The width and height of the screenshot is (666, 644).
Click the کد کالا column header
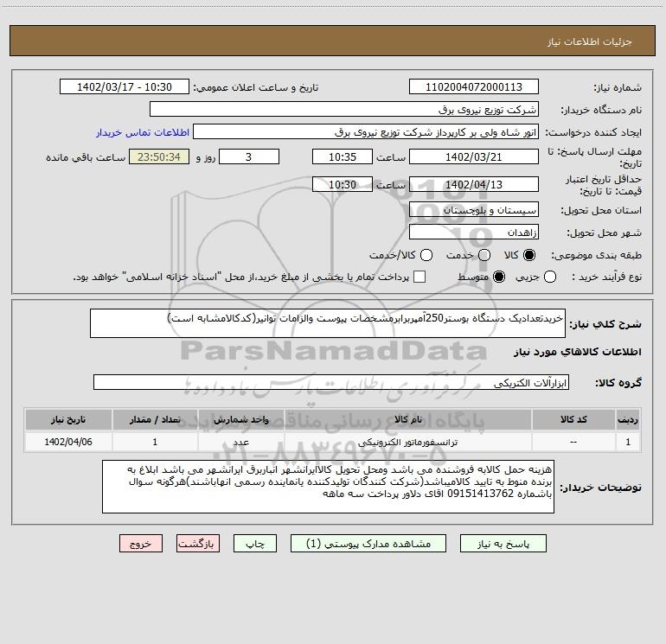click(x=573, y=419)
